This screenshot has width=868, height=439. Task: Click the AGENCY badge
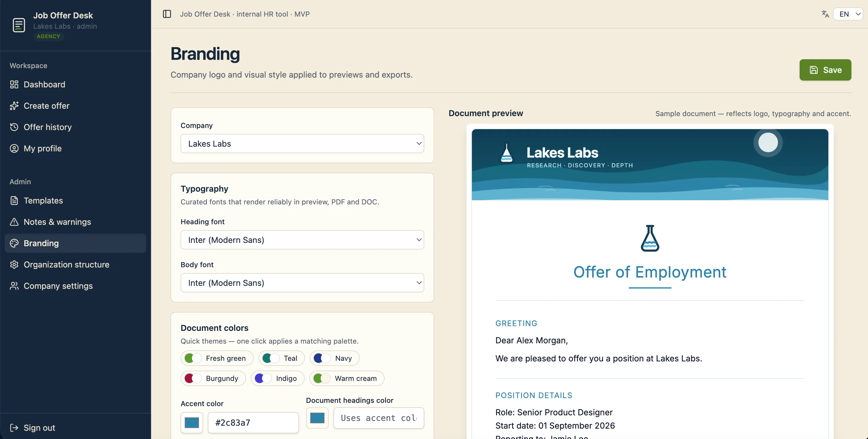(x=49, y=36)
